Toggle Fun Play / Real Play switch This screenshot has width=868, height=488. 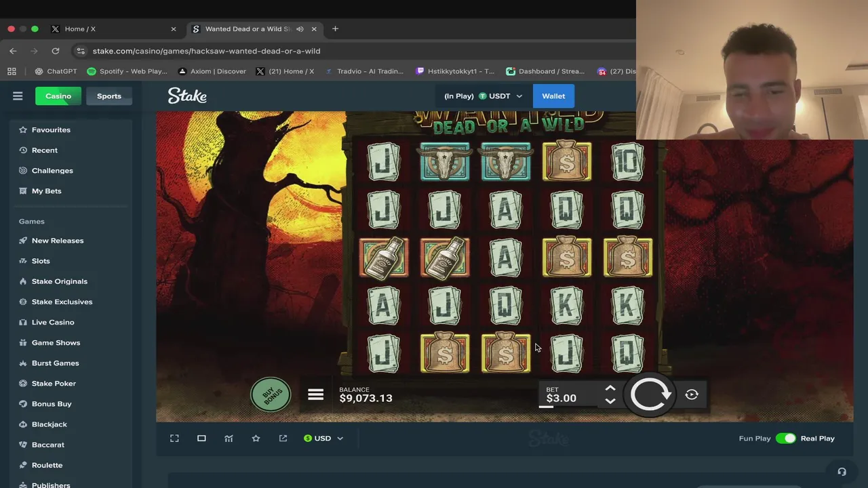785,439
